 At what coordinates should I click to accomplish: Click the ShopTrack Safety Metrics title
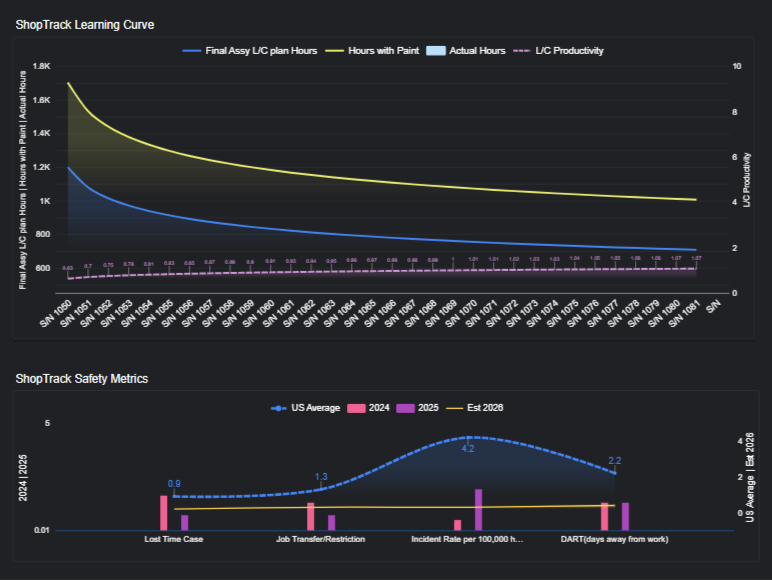[x=82, y=379]
